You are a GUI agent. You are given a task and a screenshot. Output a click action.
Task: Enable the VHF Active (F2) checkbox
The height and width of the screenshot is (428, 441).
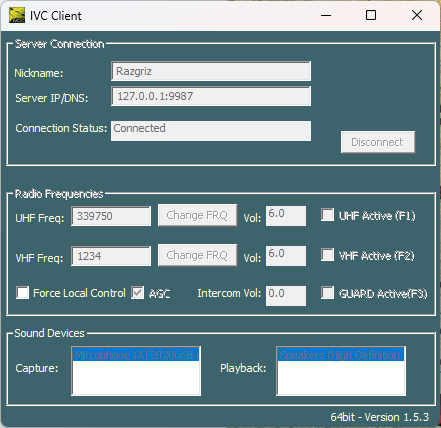pos(327,255)
